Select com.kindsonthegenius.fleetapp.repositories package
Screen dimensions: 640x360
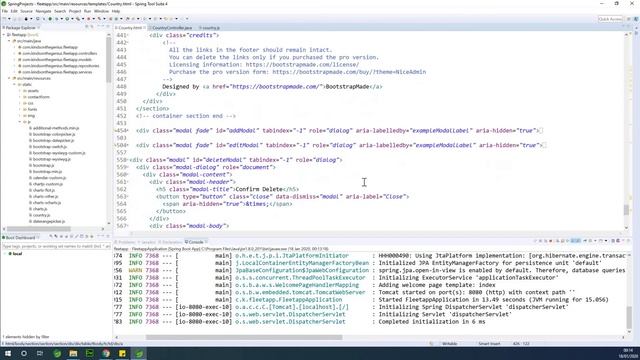click(60, 66)
